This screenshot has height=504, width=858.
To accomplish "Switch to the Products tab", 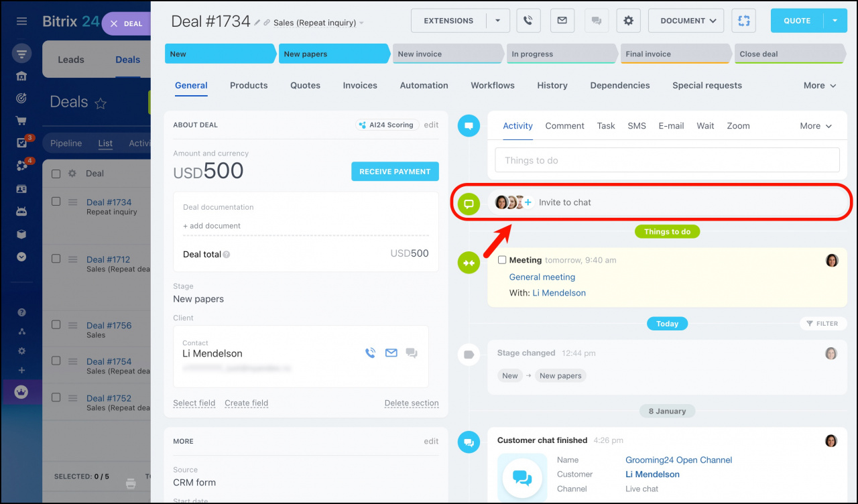I will [249, 85].
